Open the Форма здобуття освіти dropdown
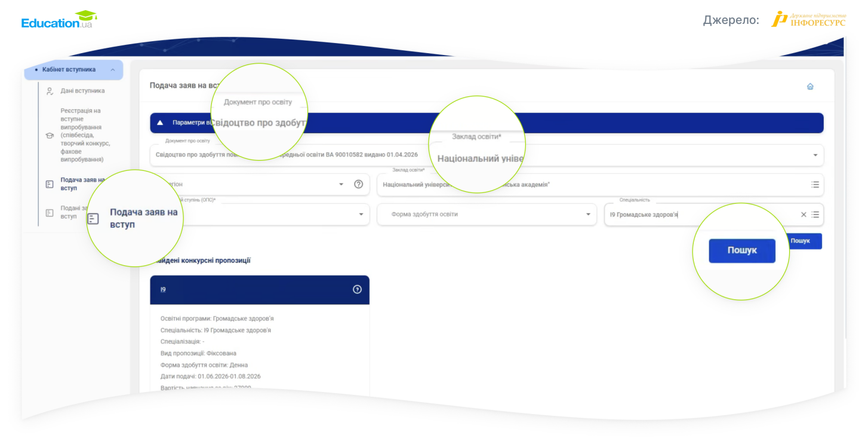 487,215
